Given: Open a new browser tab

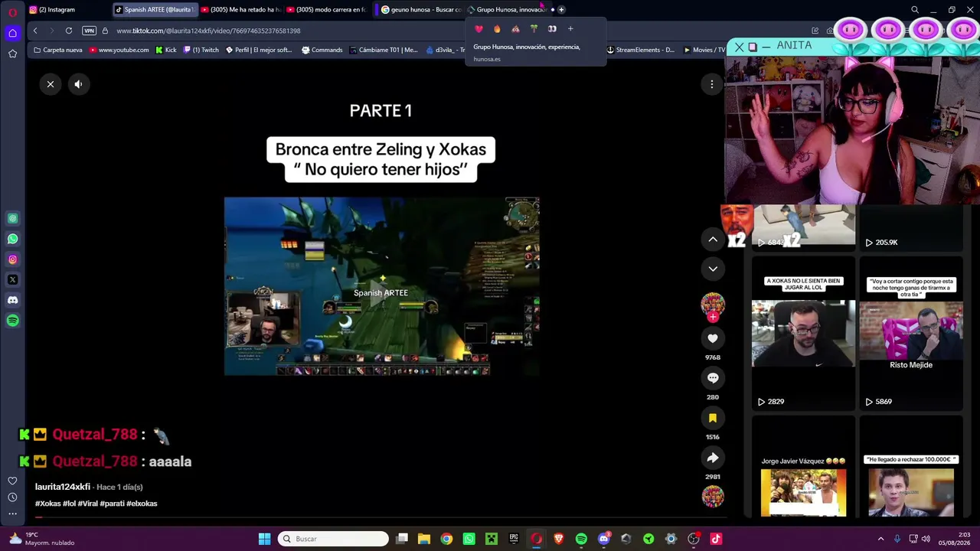Looking at the screenshot, I should [561, 9].
